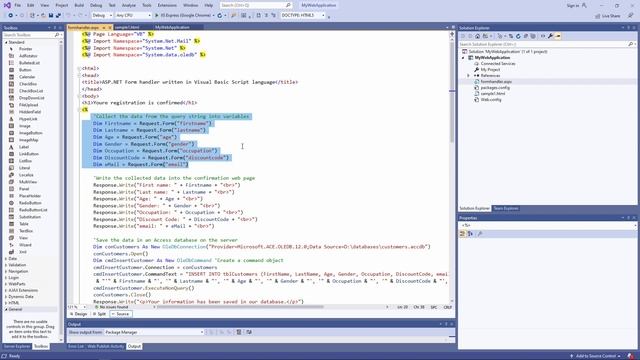Click the Collapse All icon in Solution Explorer
This screenshot has height=360, width=640.
[x=526, y=36]
